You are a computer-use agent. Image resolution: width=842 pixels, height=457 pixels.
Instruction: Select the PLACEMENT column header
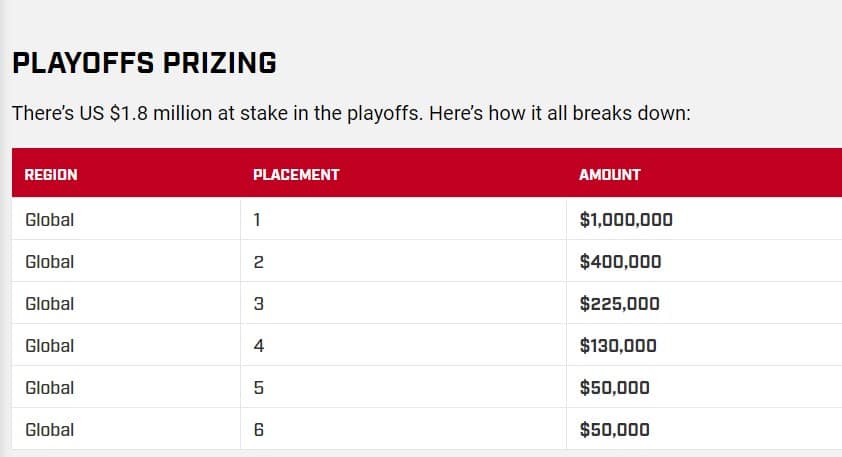[x=296, y=174]
